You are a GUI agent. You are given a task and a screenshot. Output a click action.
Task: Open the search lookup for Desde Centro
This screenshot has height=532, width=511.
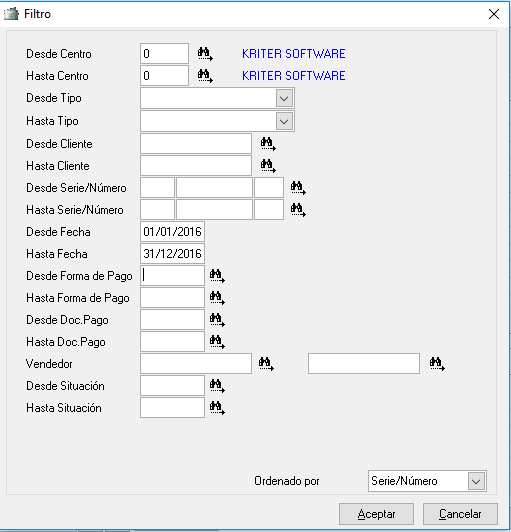(x=205, y=54)
